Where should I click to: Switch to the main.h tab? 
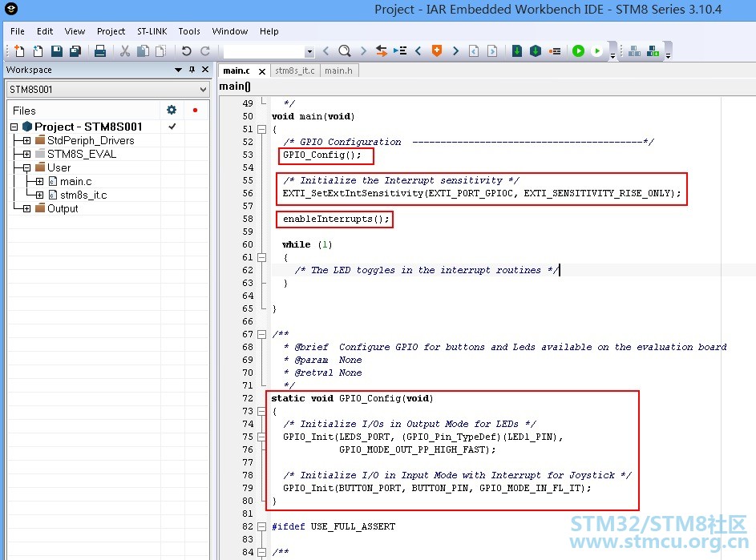click(x=338, y=71)
